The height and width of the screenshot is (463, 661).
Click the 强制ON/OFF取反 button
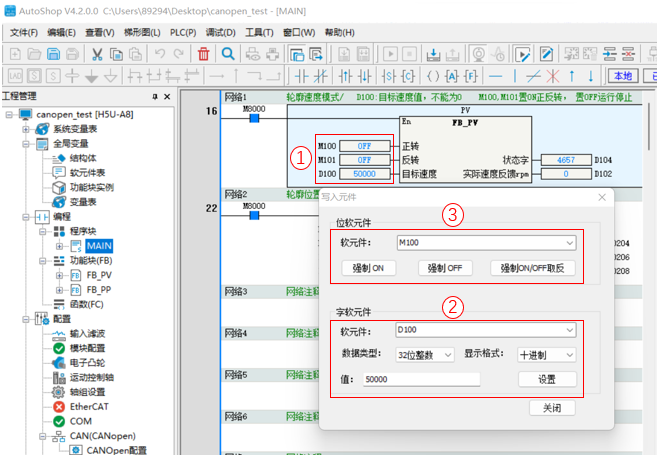(x=532, y=268)
